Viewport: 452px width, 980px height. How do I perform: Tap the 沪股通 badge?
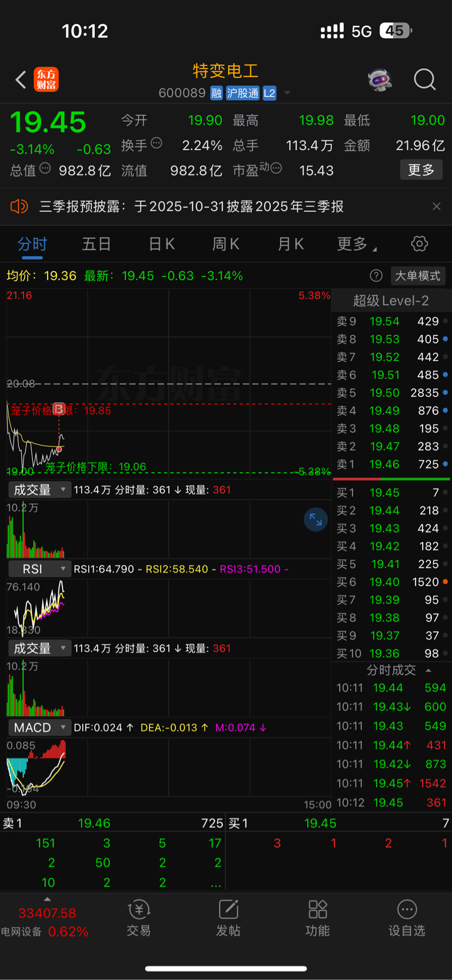tap(242, 93)
